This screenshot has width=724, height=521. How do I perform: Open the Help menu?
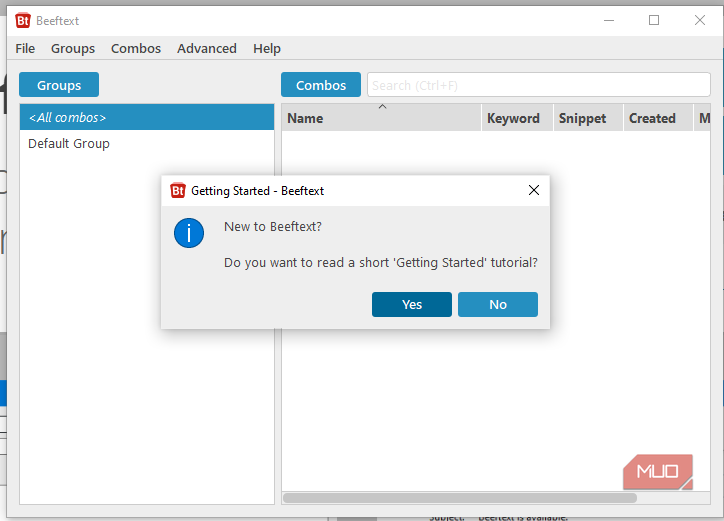(x=267, y=48)
